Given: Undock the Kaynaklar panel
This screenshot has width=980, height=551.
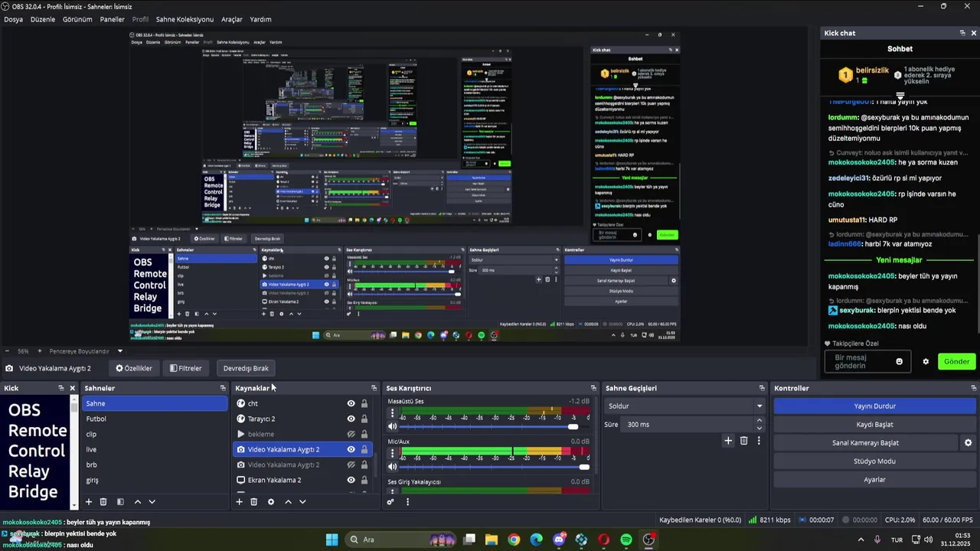Looking at the screenshot, I should [x=374, y=388].
